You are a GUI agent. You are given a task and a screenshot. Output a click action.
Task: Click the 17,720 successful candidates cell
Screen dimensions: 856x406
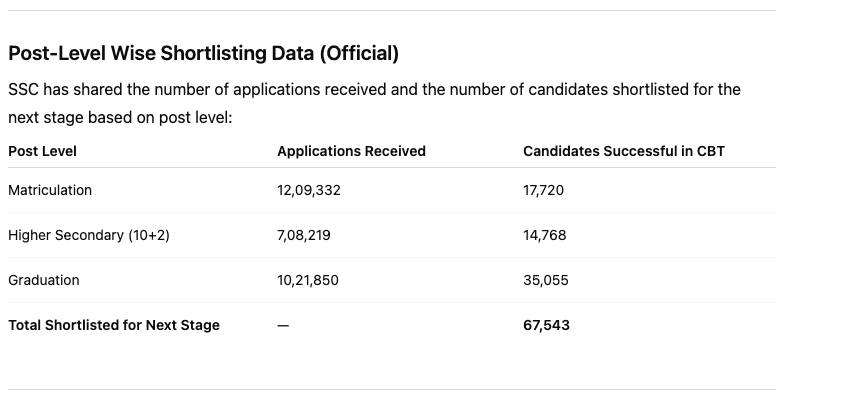click(x=544, y=190)
